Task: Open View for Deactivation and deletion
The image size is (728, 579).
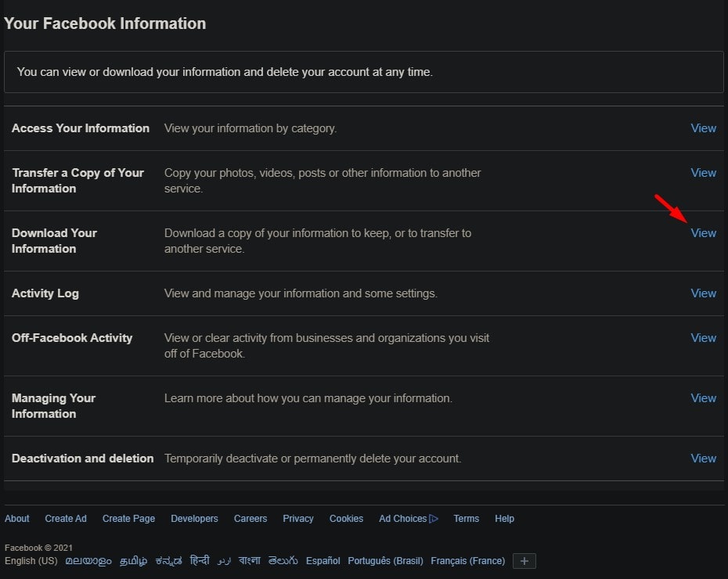Action: pos(703,458)
